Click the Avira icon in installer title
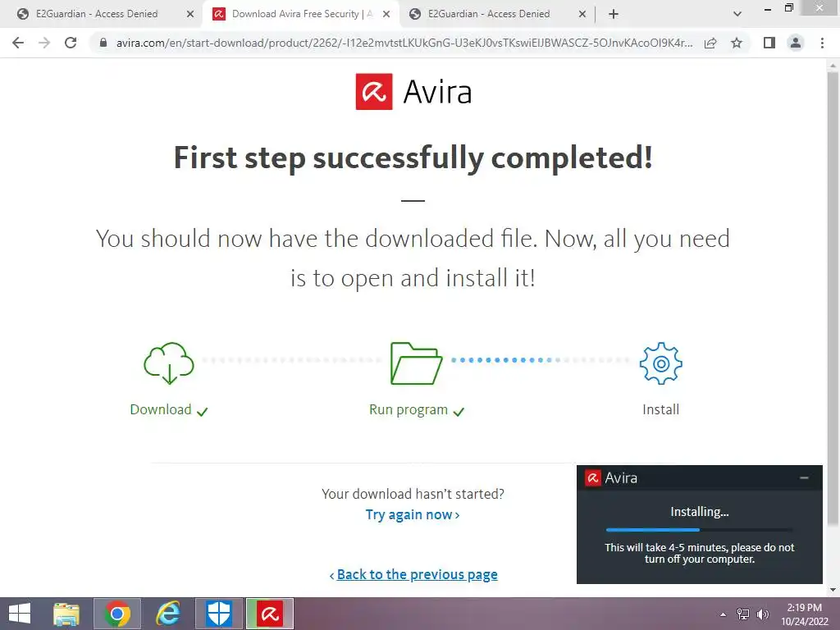This screenshot has height=630, width=840. [x=593, y=477]
